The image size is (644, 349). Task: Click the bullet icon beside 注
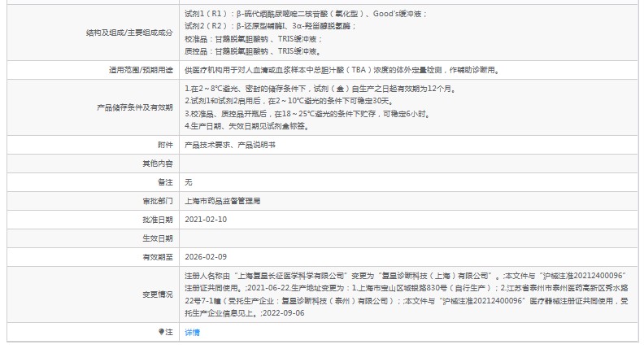162,332
